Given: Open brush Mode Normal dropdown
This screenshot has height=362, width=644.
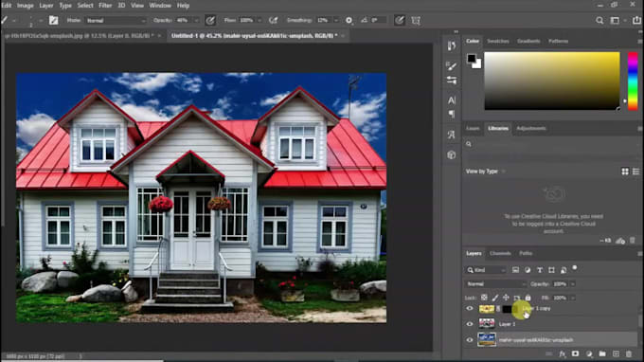Looking at the screenshot, I should [116, 20].
